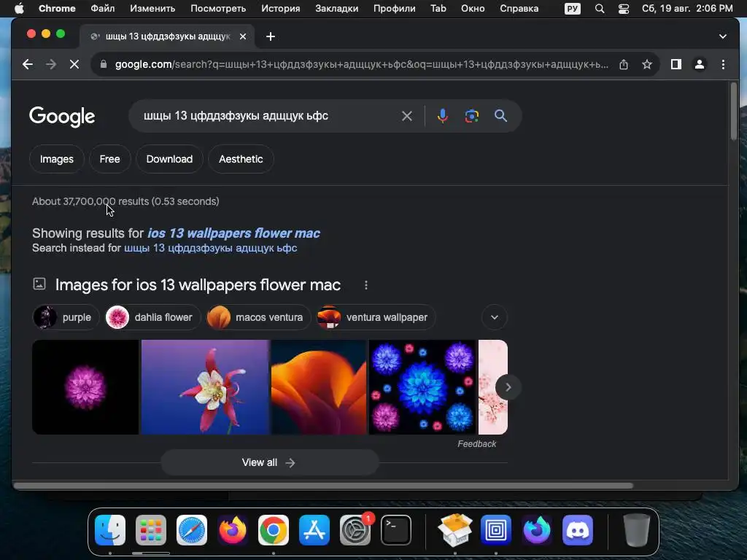Open Chrome's three-dot menu
This screenshot has height=560, width=747.
723,64
